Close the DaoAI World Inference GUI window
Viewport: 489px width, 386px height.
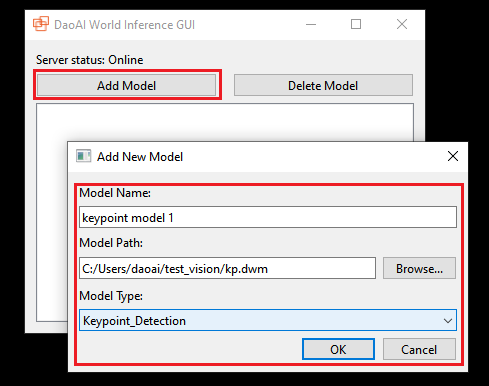click(x=402, y=24)
